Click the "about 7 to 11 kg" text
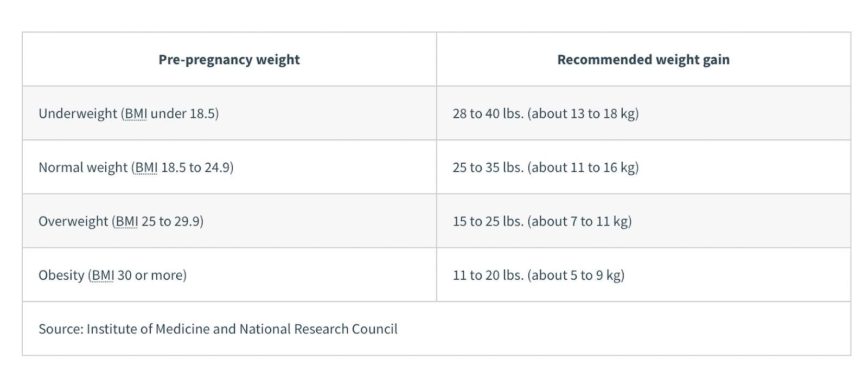 [579, 221]
